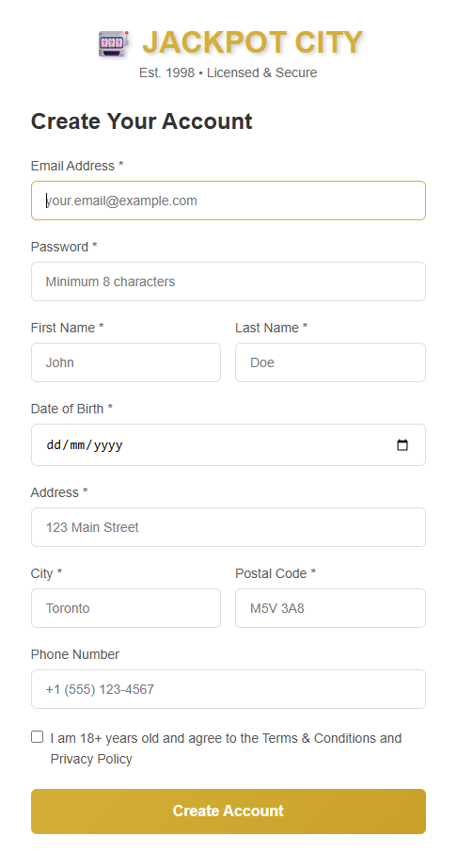Tick the 18+ age agreement checkbox
Viewport: 458px width, 868px height.
coord(37,737)
